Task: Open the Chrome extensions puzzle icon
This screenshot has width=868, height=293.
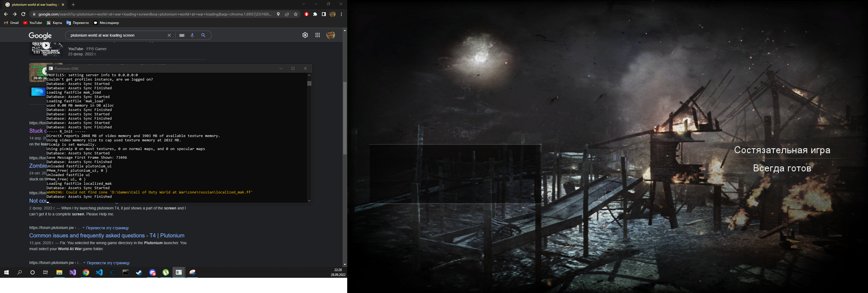Action: coord(315,14)
